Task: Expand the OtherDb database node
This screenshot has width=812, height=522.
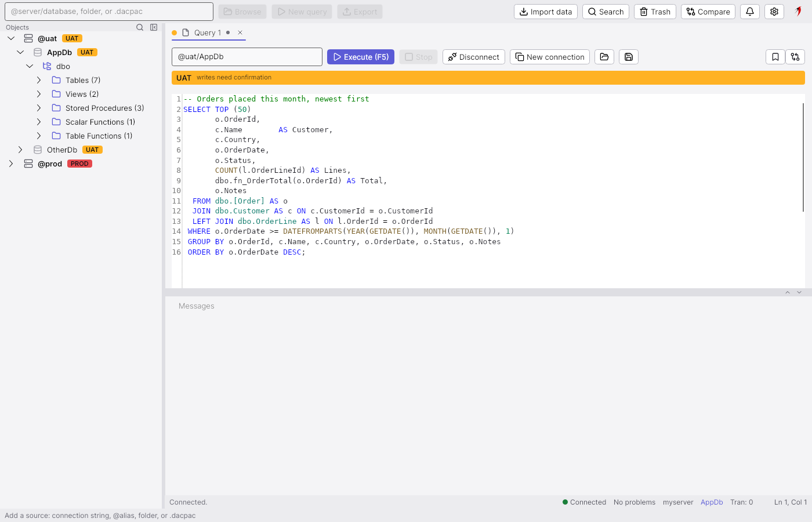Action: click(20, 150)
